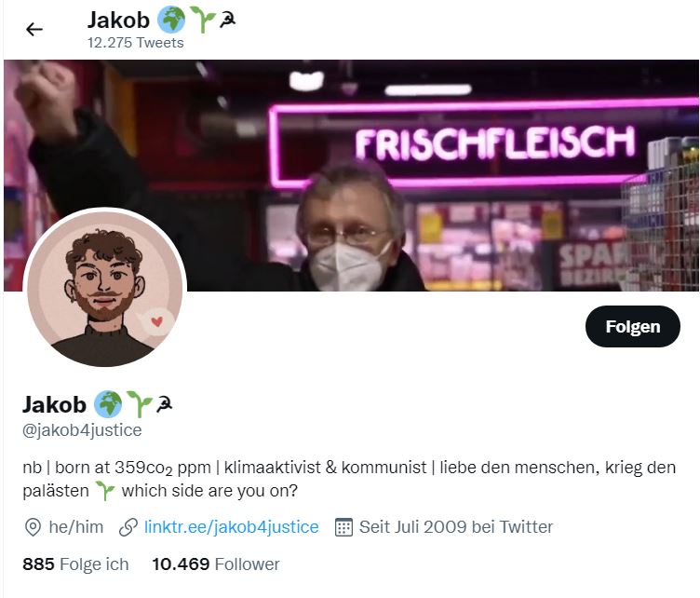Click the hammer and sickle symbol in the name
This screenshot has height=598, width=700.
point(164,403)
